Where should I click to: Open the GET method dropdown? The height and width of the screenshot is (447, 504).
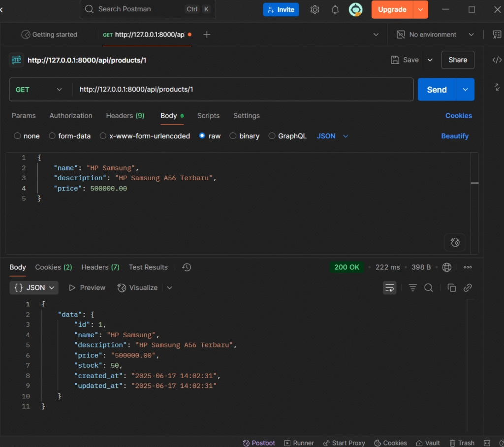(39, 90)
